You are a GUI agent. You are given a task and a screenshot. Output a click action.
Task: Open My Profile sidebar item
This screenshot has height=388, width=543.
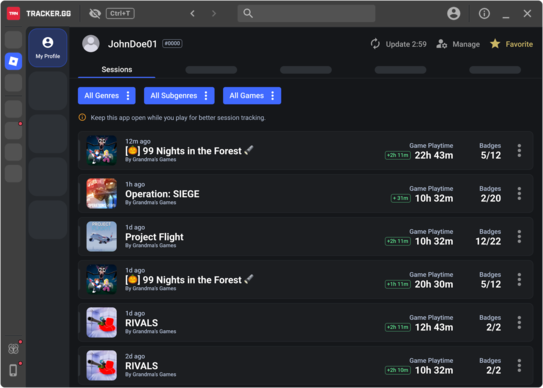coord(48,48)
